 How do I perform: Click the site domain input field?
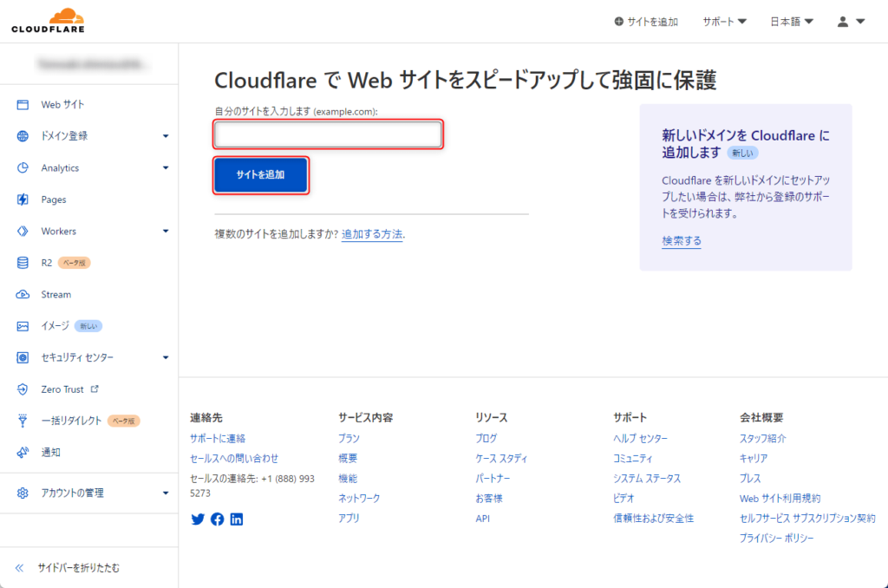(x=328, y=134)
